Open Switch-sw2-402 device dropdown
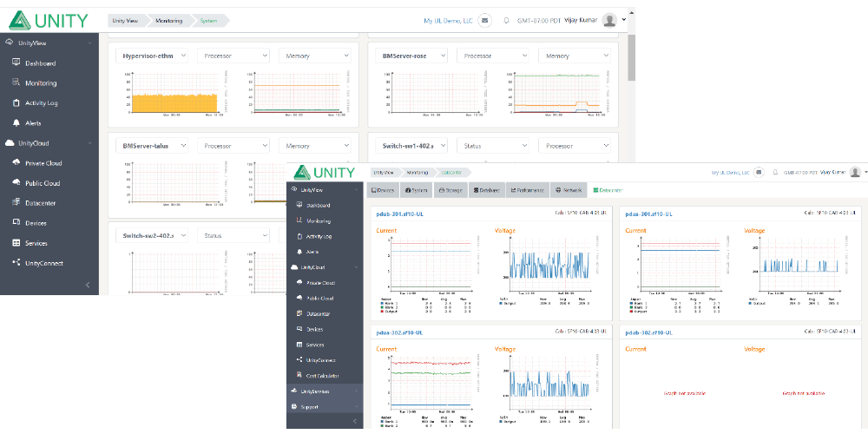This screenshot has width=868, height=434. (152, 236)
